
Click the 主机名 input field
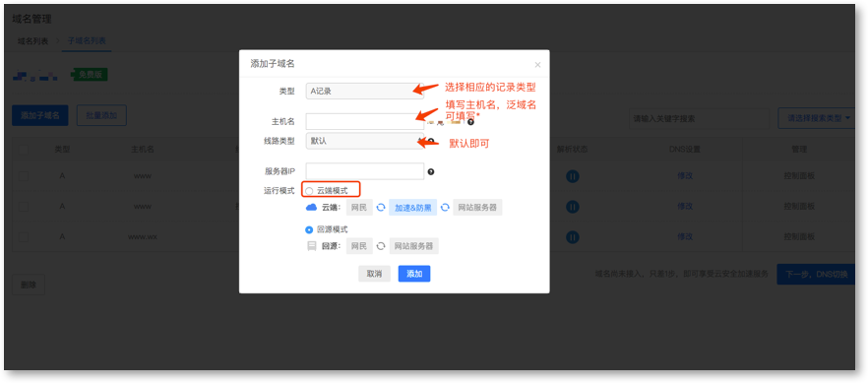[x=365, y=122]
